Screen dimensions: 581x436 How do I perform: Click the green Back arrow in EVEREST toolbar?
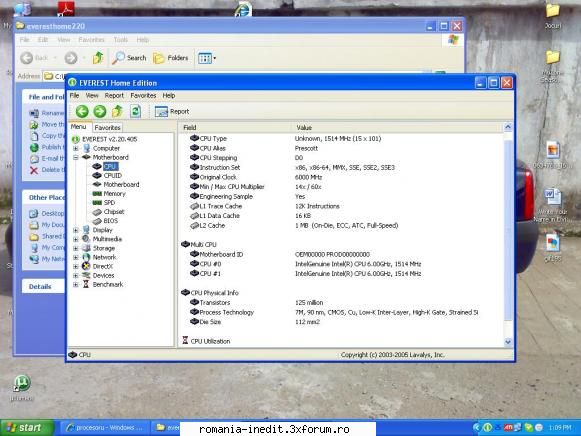82,111
